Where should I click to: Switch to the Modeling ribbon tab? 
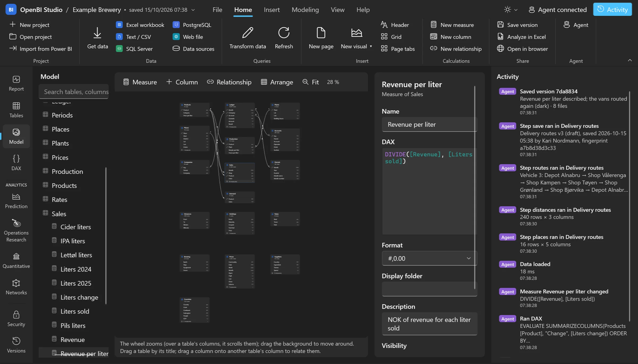(305, 10)
